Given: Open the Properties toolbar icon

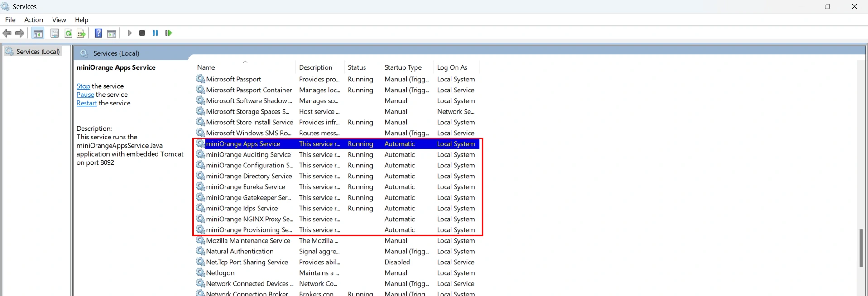Looking at the screenshot, I should [55, 33].
